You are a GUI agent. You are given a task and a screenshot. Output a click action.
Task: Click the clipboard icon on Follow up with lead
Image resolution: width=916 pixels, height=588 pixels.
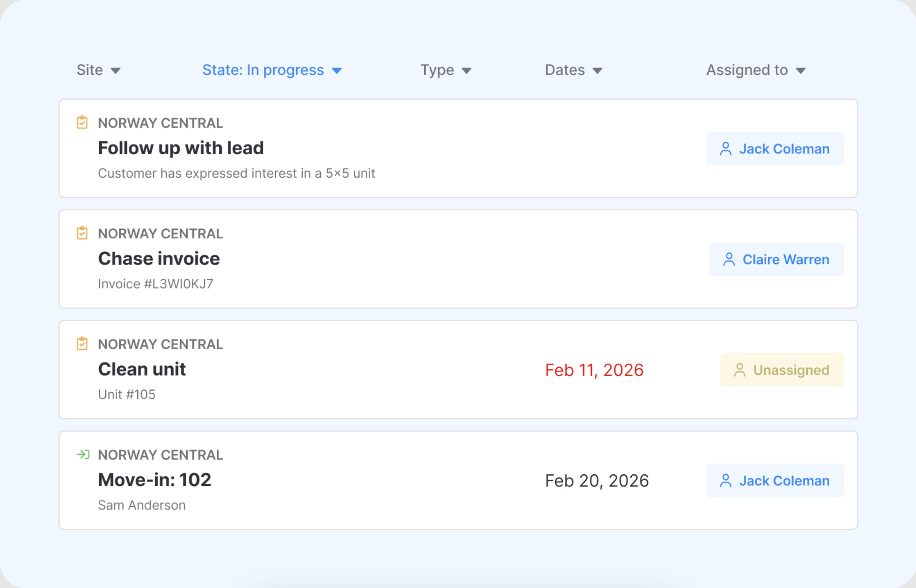tap(82, 123)
